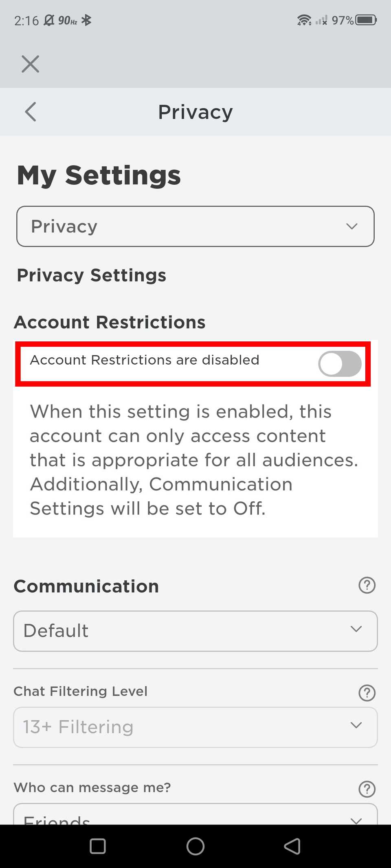Tap the back arrow on the Privacy screen
Image resolution: width=391 pixels, height=868 pixels.
[30, 112]
